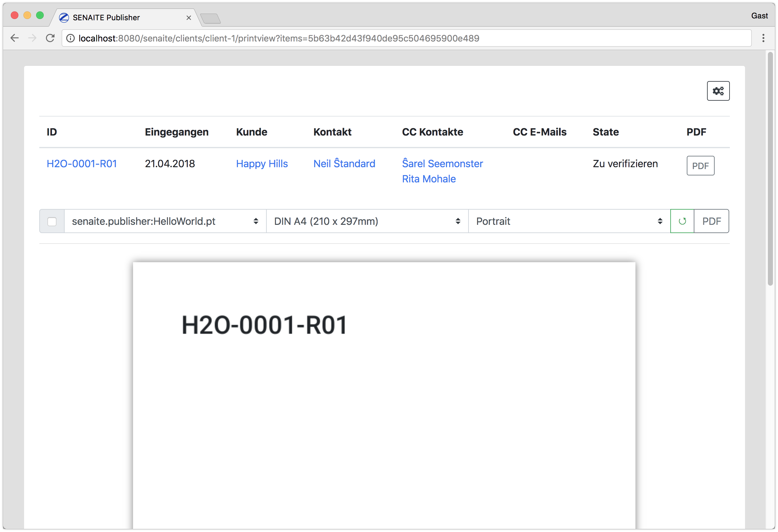Click the site information icon in the address bar
Image resolution: width=778 pixels, height=532 pixels.
point(70,39)
